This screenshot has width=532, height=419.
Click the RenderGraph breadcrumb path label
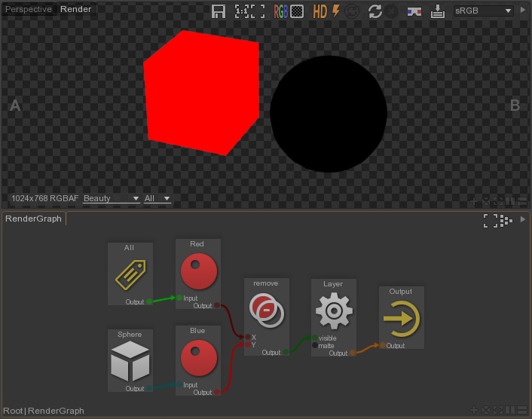pyautogui.click(x=56, y=411)
